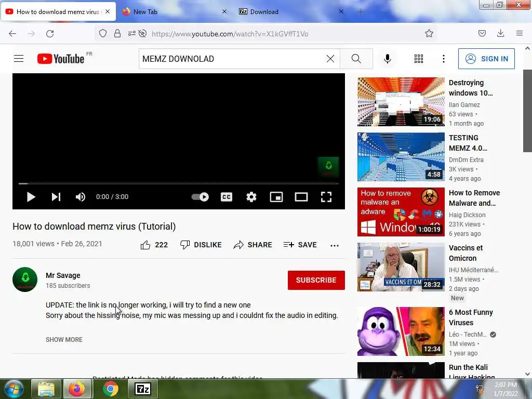Clear the search box with the X
The image size is (532, 399).
click(330, 59)
